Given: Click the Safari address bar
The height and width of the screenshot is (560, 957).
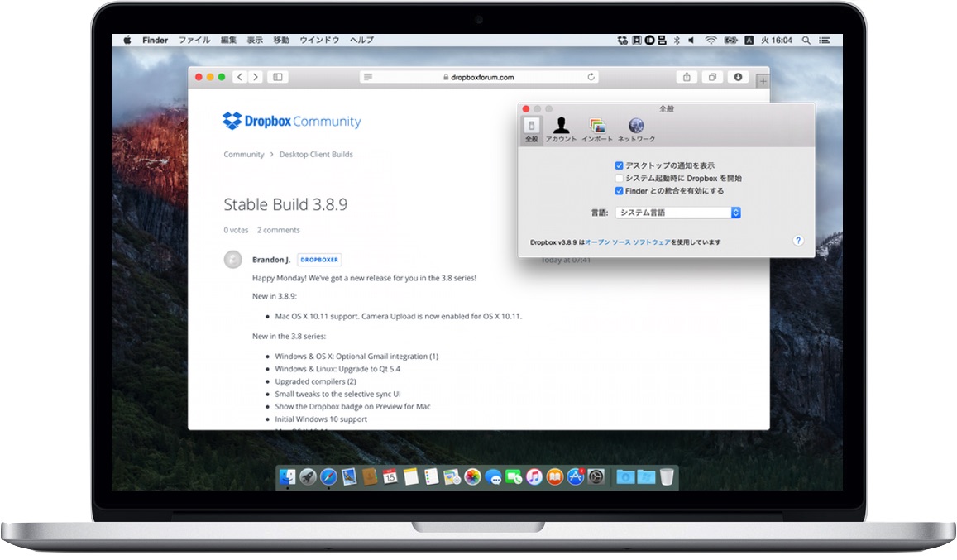Looking at the screenshot, I should pyautogui.click(x=479, y=77).
